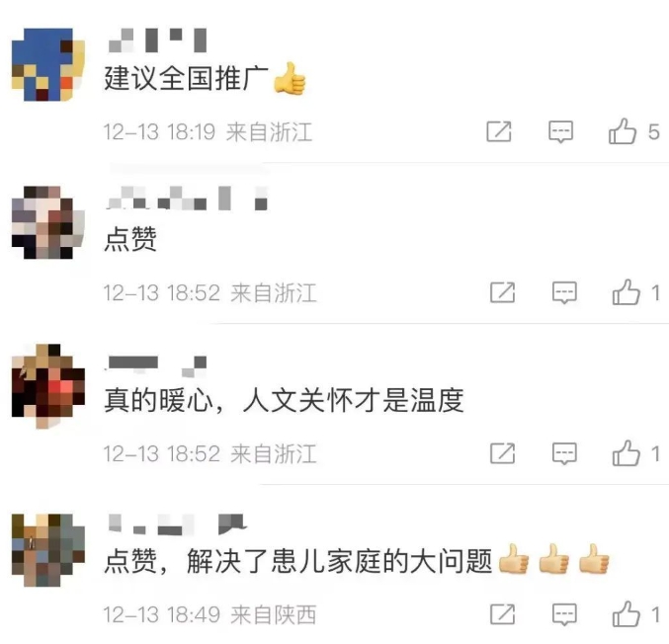Open the second commenter's avatar
The image size is (669, 644).
[48, 222]
